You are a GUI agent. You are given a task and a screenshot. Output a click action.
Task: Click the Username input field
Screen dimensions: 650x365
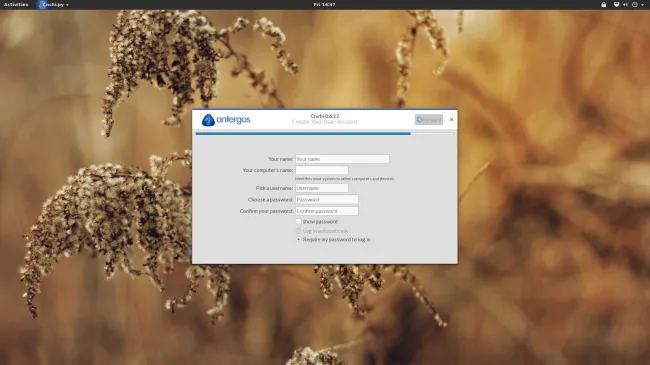[x=322, y=188]
